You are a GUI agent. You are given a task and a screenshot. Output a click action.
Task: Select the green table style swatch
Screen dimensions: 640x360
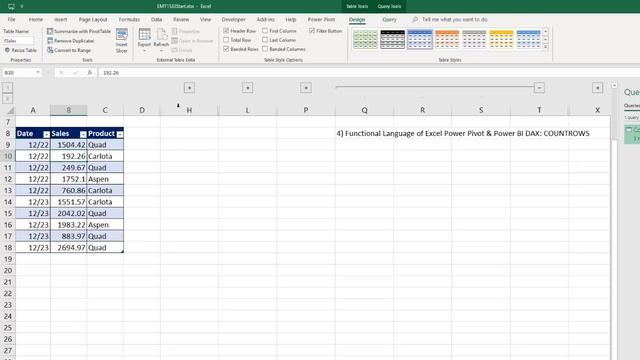pos(365,40)
